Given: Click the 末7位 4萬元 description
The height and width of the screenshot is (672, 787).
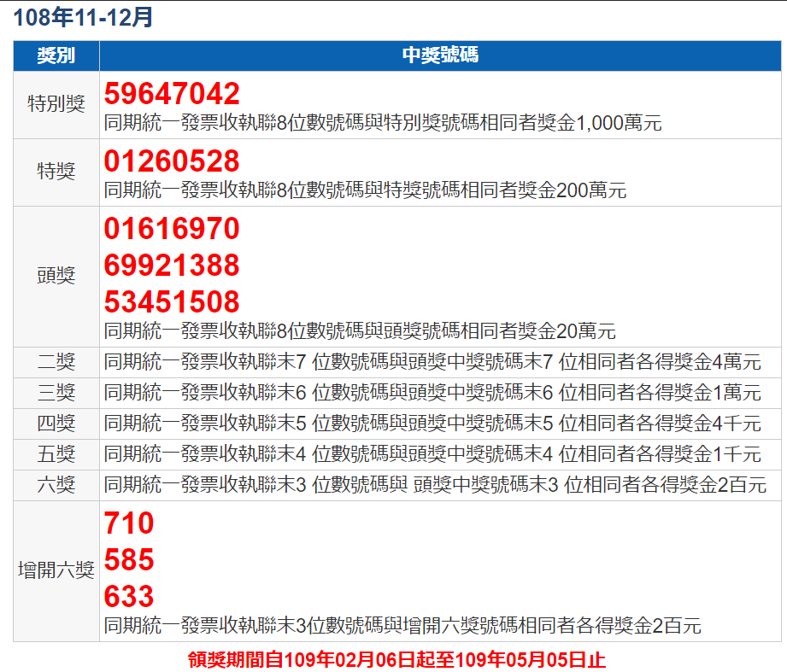Looking at the screenshot, I should point(432,361).
